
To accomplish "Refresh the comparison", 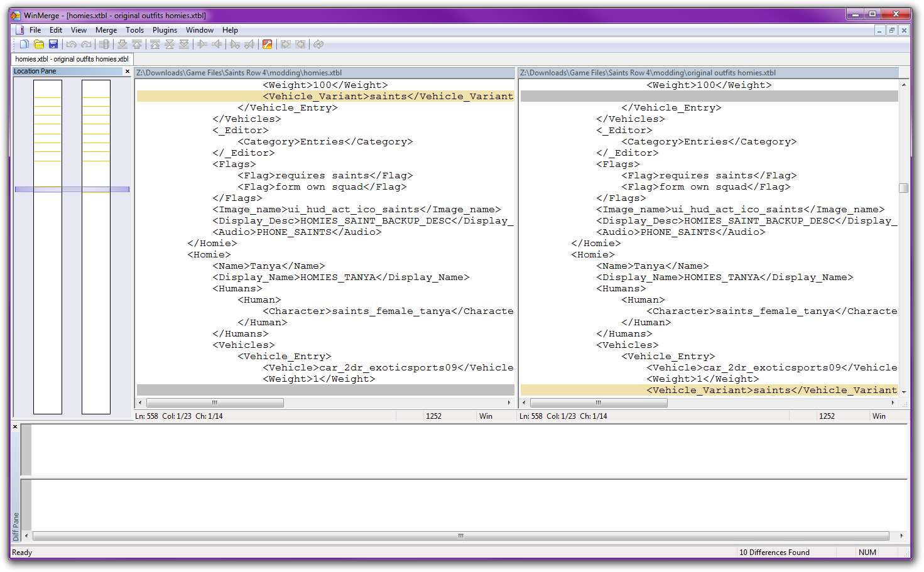I will coord(318,44).
